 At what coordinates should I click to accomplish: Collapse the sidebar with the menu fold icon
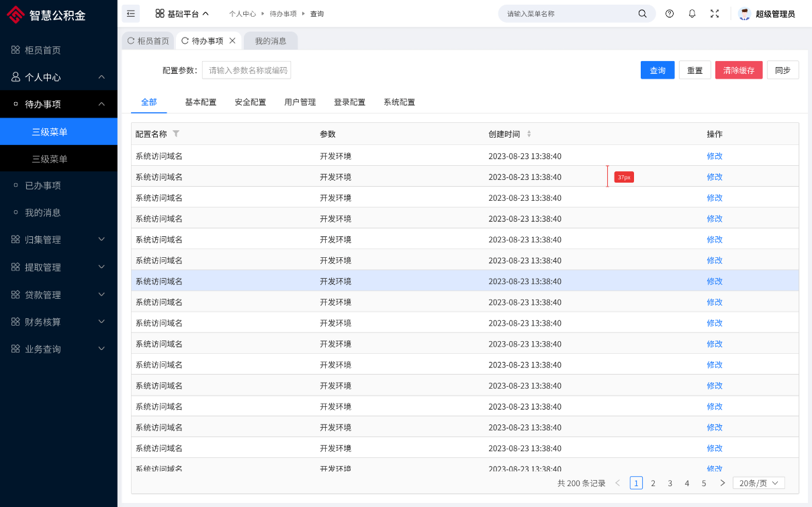coord(131,13)
